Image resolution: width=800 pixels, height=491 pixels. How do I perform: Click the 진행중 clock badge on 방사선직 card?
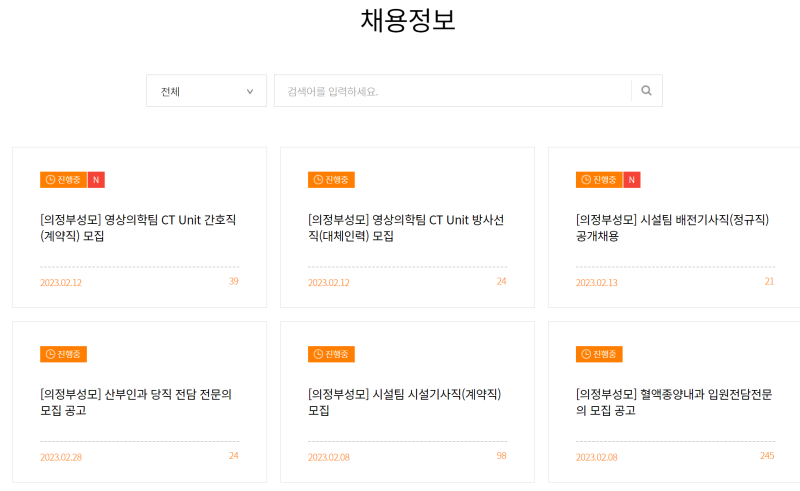tap(331, 180)
